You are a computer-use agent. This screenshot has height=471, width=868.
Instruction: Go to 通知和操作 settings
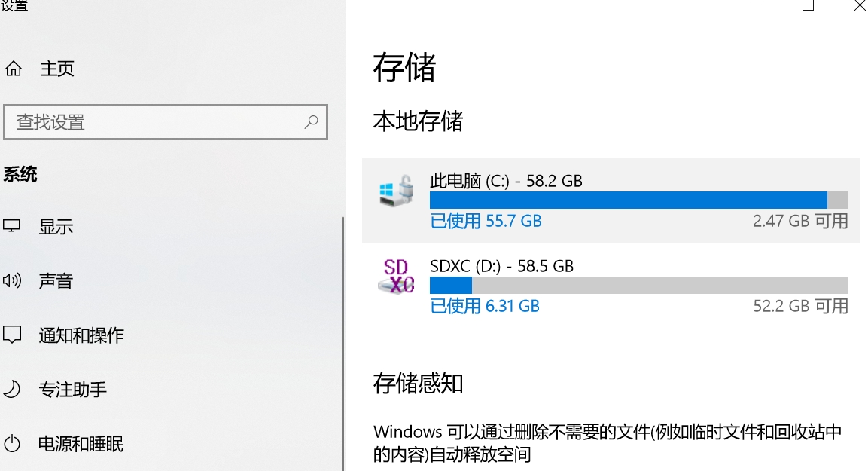click(x=81, y=335)
